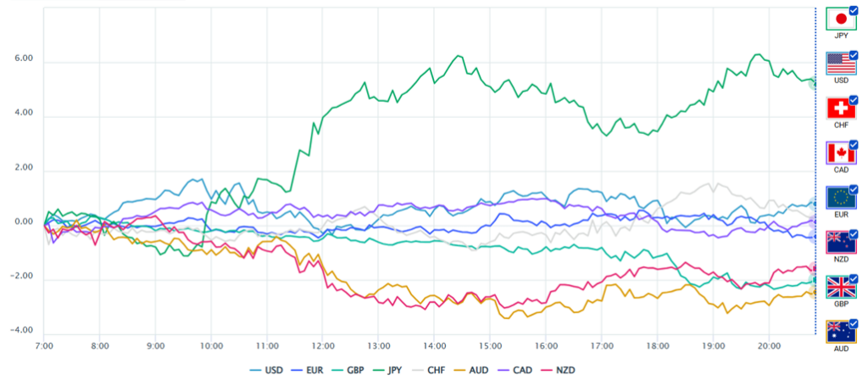
Task: Click the Japan flag icon
Action: tap(840, 19)
